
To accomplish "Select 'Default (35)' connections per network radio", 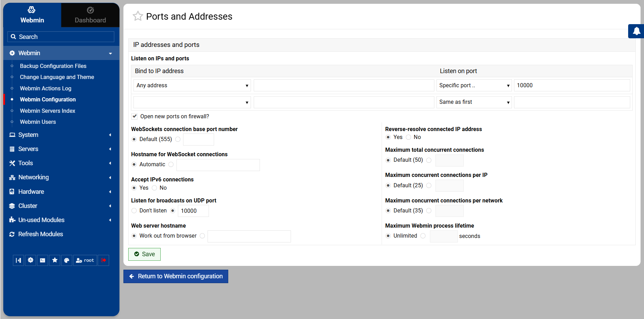I will (388, 211).
